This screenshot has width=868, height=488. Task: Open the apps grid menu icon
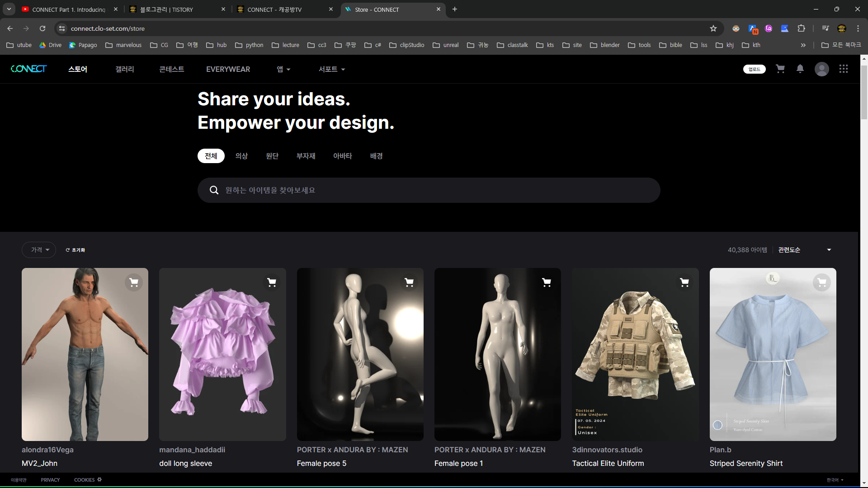(843, 69)
